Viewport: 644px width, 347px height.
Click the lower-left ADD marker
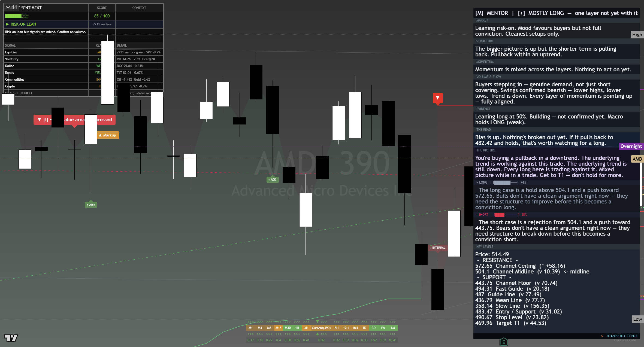tap(91, 205)
